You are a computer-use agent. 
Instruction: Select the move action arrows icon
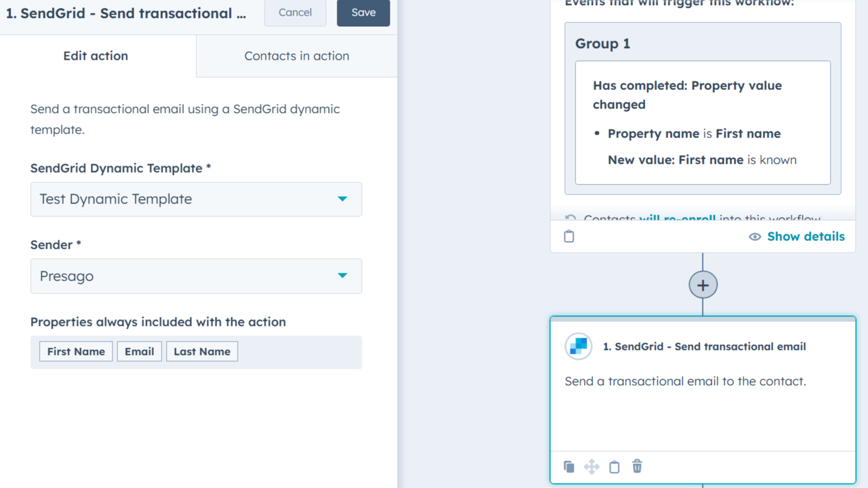[592, 467]
